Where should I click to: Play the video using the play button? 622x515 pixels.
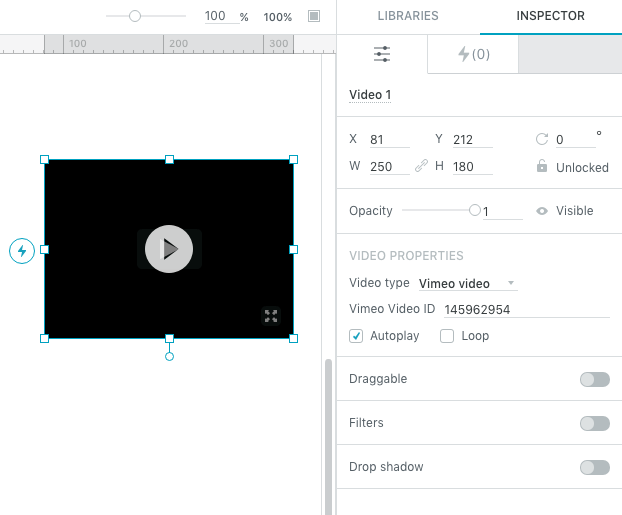pos(169,249)
